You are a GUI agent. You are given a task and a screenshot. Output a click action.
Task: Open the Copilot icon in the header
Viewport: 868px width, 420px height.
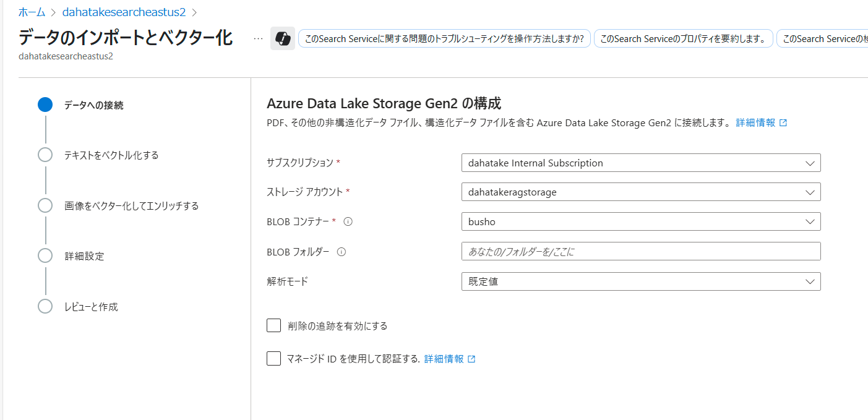tap(283, 38)
